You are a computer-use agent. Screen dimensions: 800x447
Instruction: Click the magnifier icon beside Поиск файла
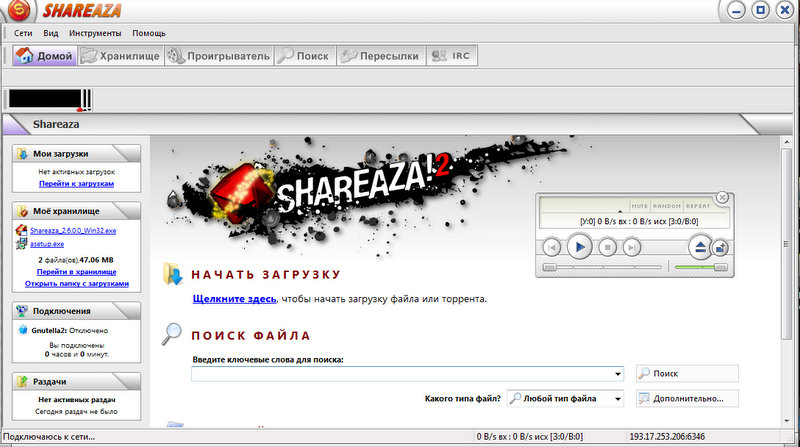click(172, 334)
